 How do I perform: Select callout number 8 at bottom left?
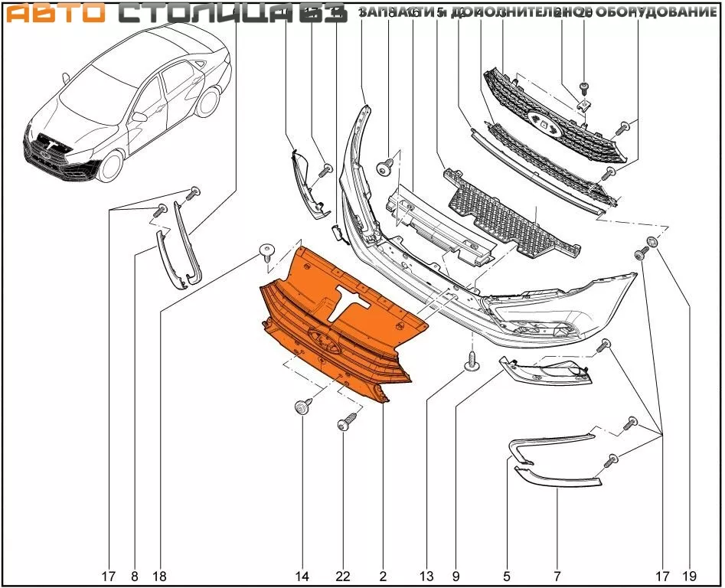(135, 576)
